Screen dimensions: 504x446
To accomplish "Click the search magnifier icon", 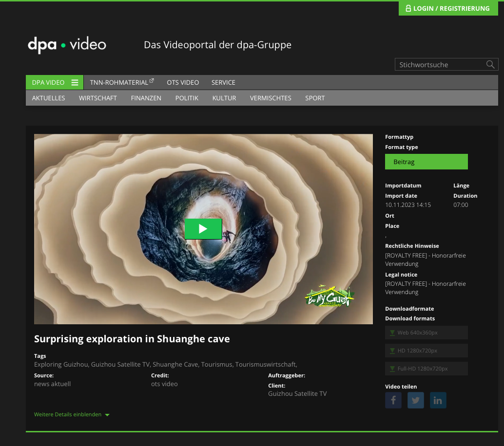I will (490, 65).
